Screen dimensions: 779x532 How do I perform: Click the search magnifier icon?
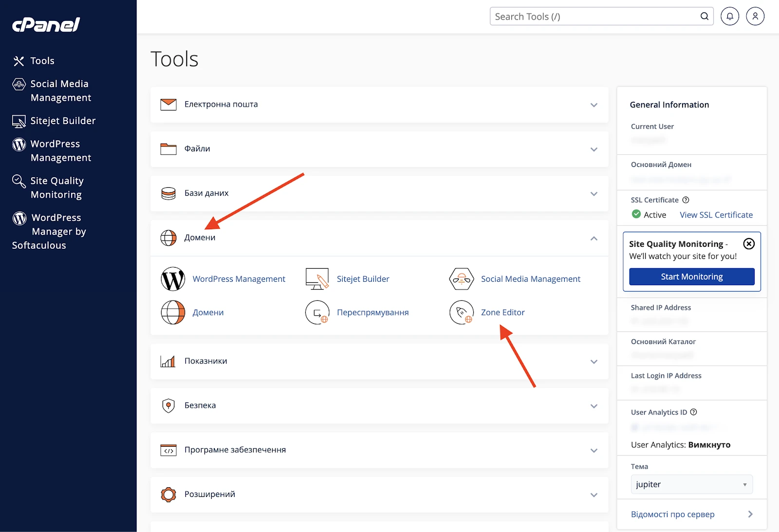[704, 17]
